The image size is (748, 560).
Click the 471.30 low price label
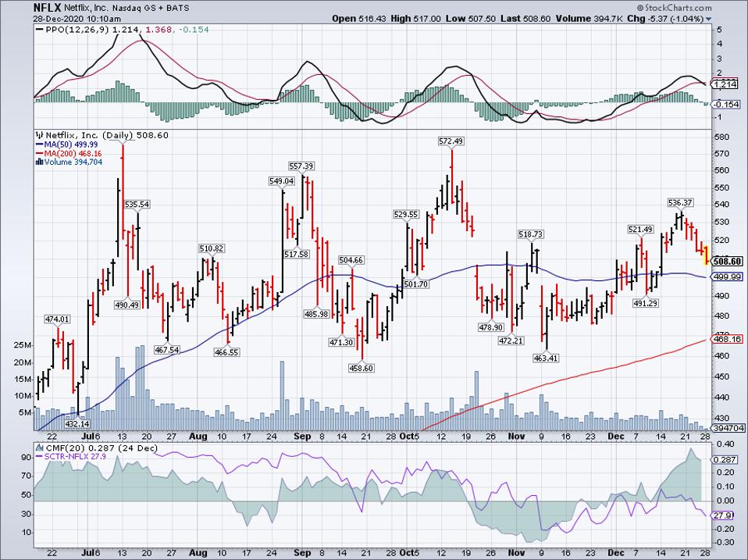pyautogui.click(x=341, y=342)
